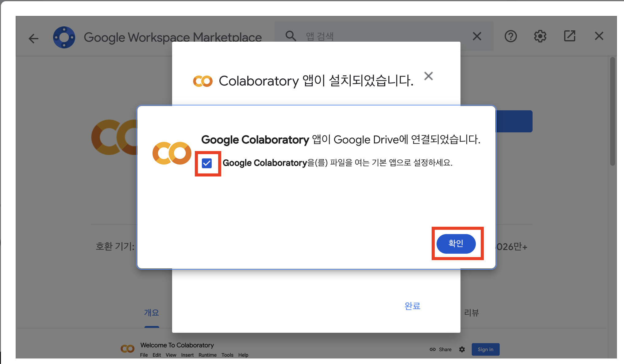Open the help question mark icon

[x=510, y=36]
